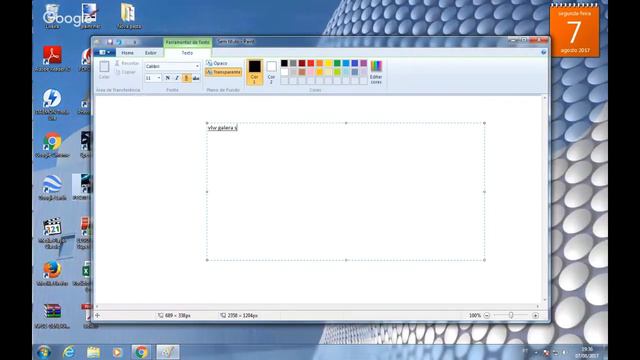Image resolution: width=640 pixels, height=360 pixels.
Task: Open the Lixeira recycle bin icon
Action: [x=52, y=16]
